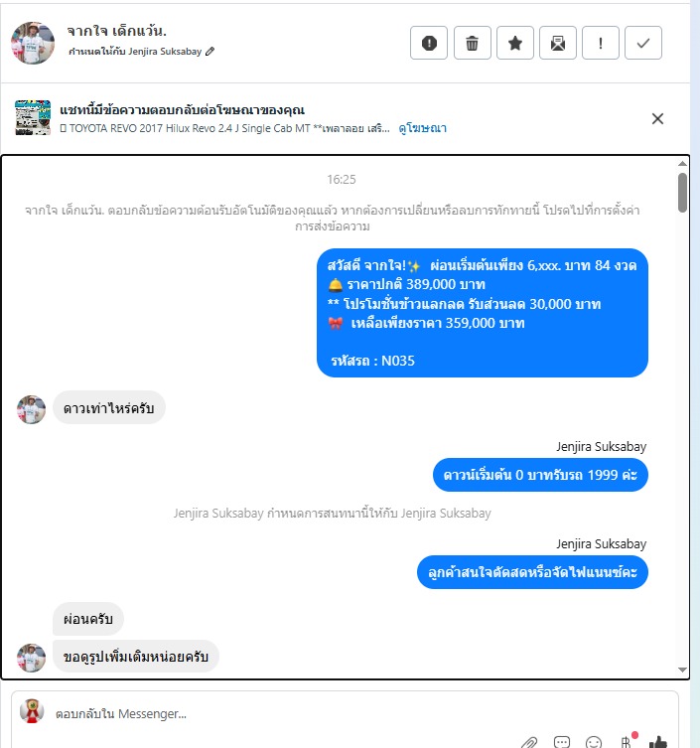This screenshot has height=748, width=700.
Task: Select the ดาวเท่าไหร่ครับ message bubble
Action: coord(108,408)
